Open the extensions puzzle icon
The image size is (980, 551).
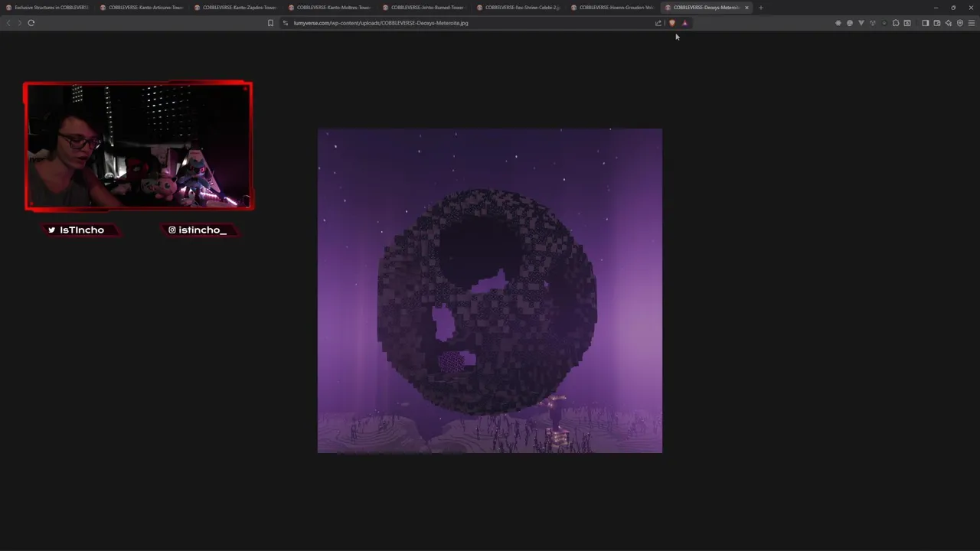point(896,23)
